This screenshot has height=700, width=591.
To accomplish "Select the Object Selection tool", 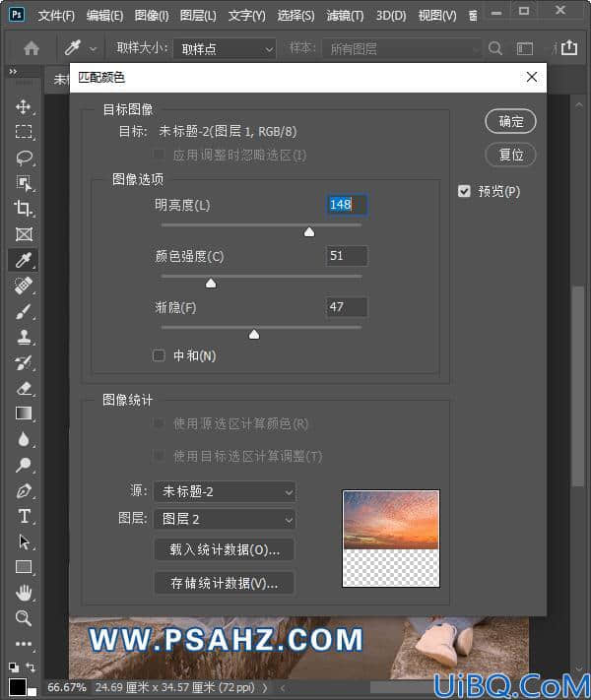I will pyautogui.click(x=24, y=183).
